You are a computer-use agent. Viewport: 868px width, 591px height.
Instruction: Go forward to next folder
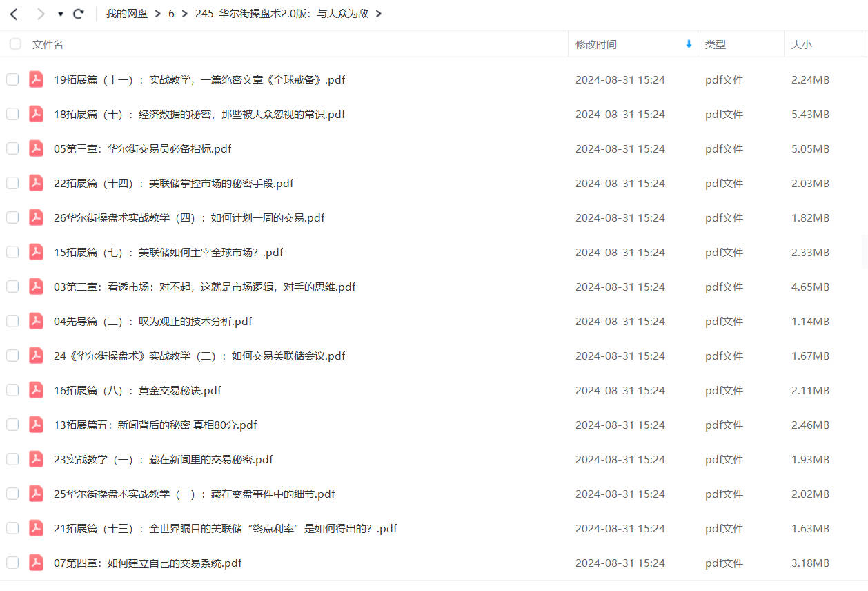[x=40, y=14]
